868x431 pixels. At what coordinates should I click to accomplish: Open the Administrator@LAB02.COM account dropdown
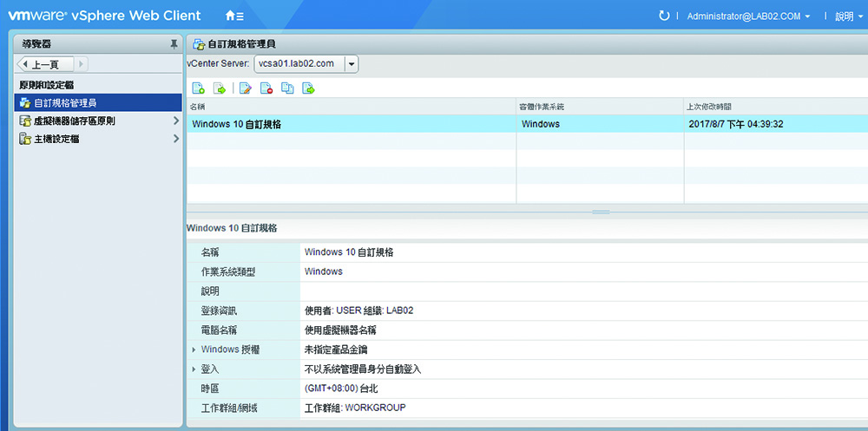[x=748, y=16]
